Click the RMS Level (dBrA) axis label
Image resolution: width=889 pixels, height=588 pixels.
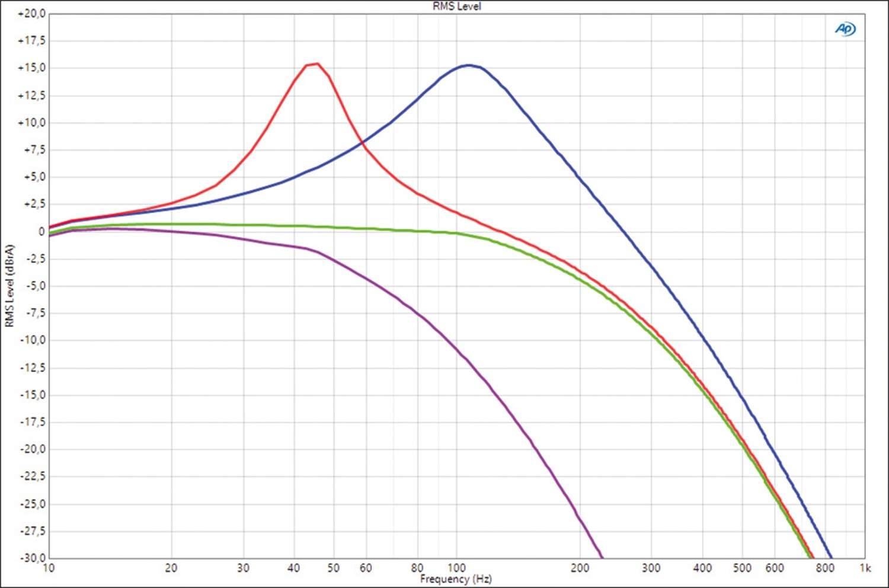9,286
